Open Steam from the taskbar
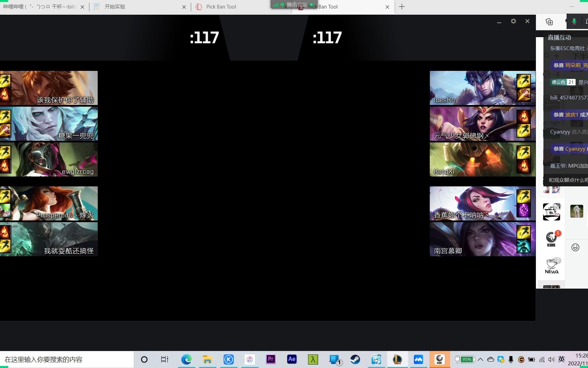588x368 pixels. (355, 359)
